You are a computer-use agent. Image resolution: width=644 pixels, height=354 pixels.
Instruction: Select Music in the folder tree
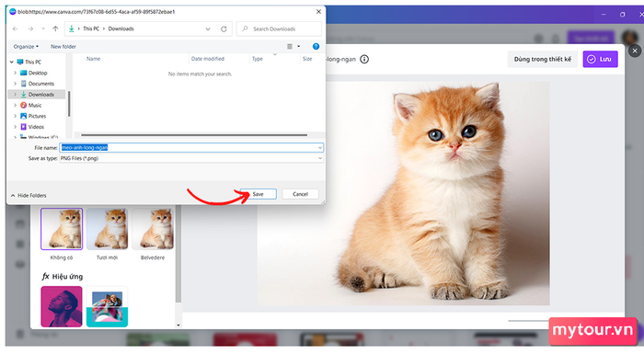35,105
